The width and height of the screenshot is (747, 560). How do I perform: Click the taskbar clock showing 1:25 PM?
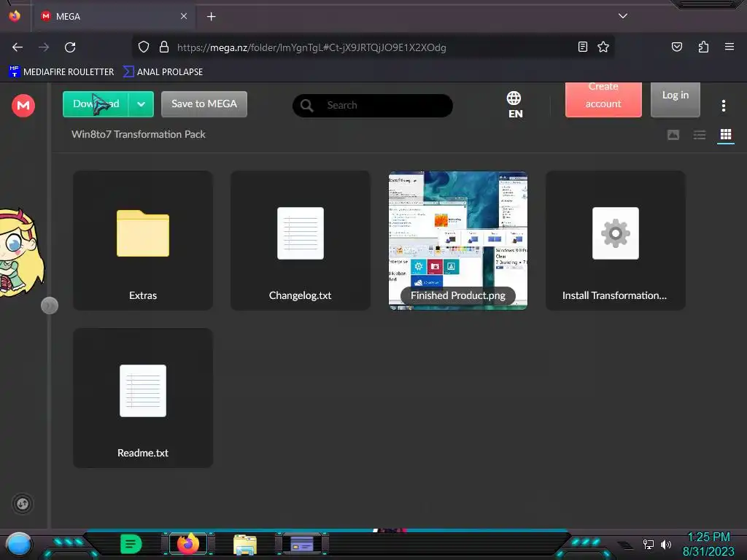(x=708, y=544)
